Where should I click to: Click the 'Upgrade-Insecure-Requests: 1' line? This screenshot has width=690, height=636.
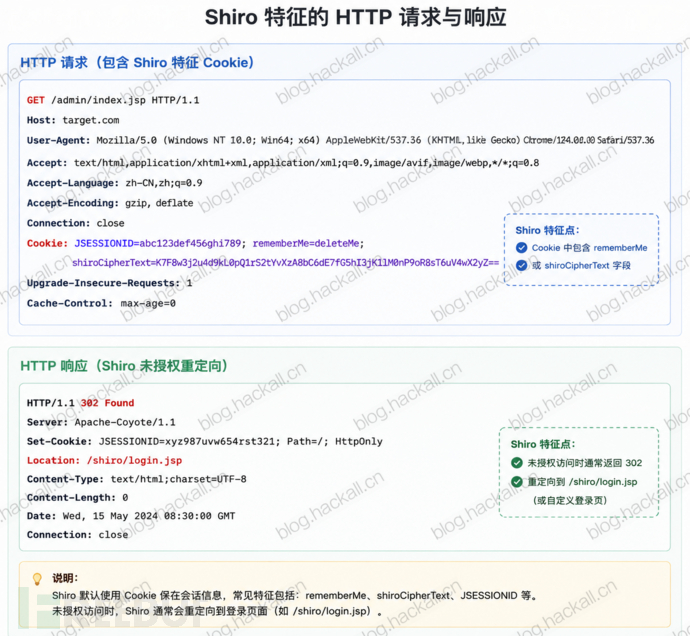[x=110, y=283]
